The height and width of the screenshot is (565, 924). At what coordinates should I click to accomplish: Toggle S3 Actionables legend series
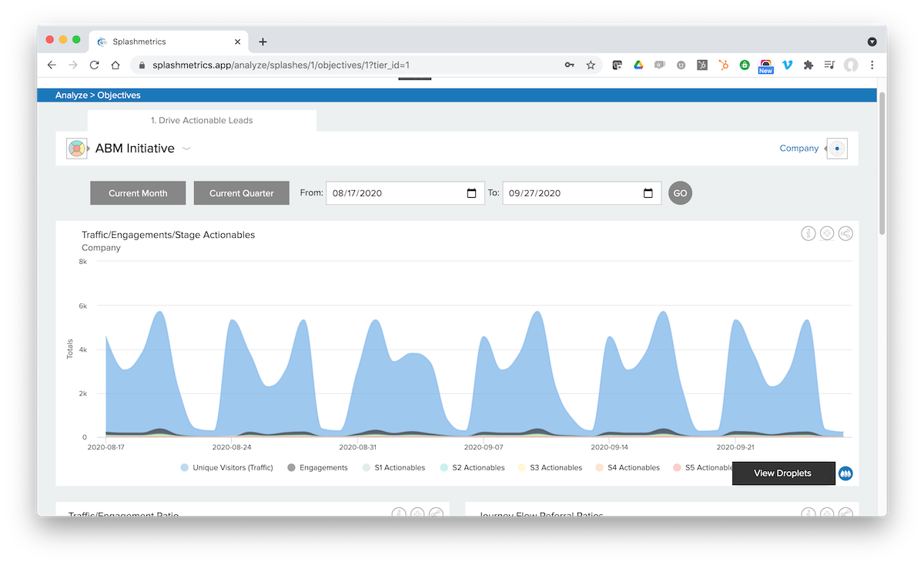(550, 467)
